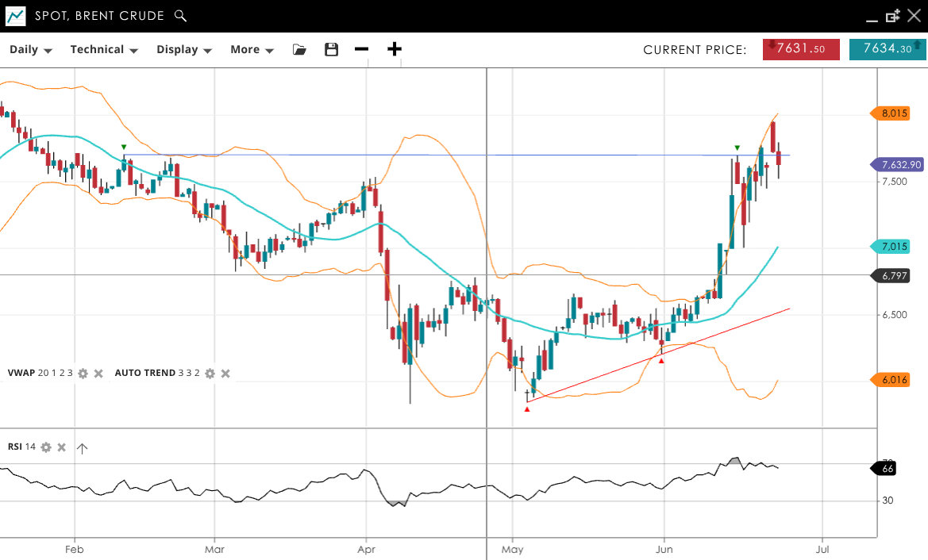Search instruments with the magnifier icon
This screenshot has width=928, height=560.
(180, 16)
